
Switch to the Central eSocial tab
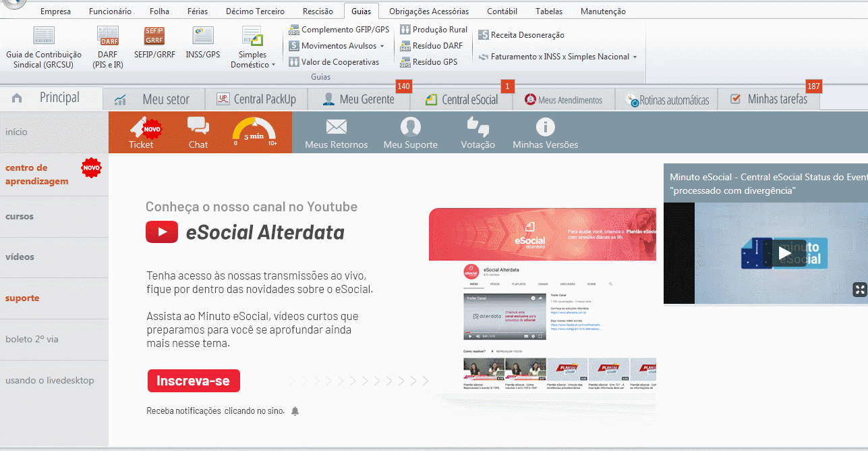pyautogui.click(x=462, y=99)
